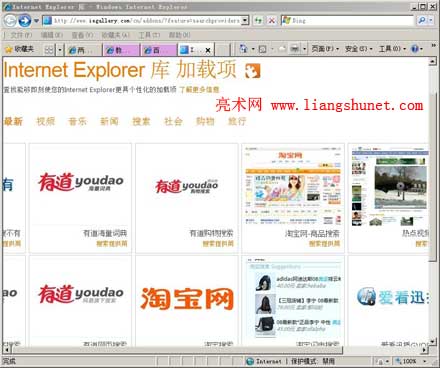Click the horizontal scrollbar left arrow
Screen dimensions: 440x368
coord(7,350)
